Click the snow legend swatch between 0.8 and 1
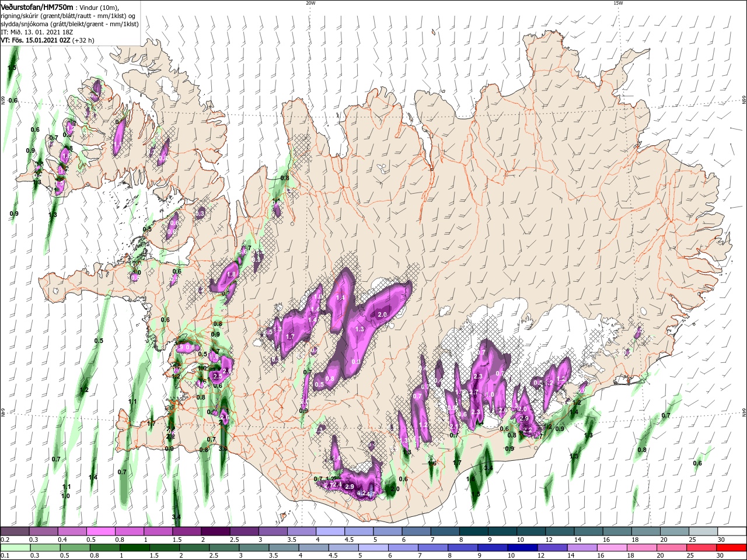 pyautogui.click(x=130, y=531)
